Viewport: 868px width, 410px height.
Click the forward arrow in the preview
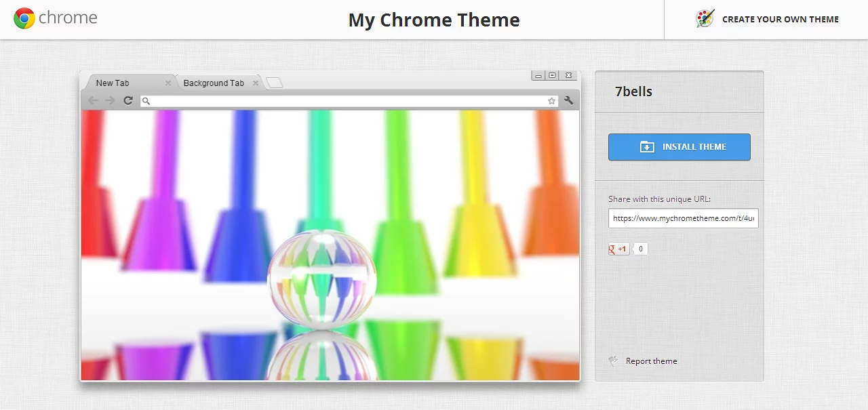(110, 101)
